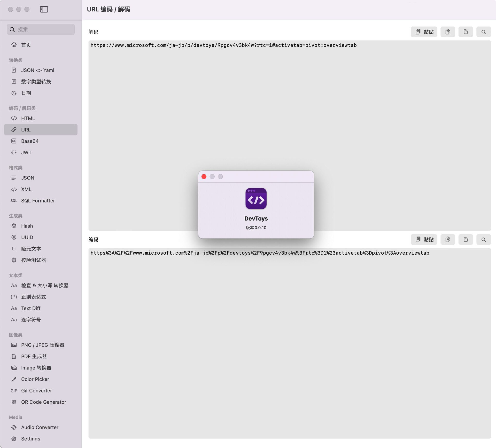This screenshot has height=448, width=496.
Task: Open 正则表达式 regex tester
Action: coord(41,297)
